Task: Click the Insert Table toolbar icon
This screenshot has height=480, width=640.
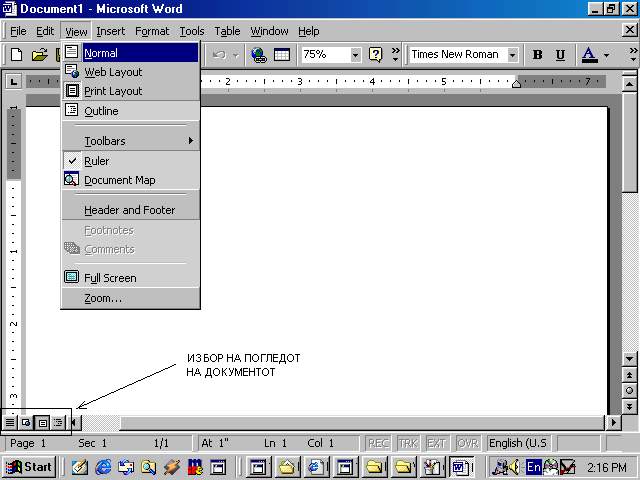Action: 282,54
